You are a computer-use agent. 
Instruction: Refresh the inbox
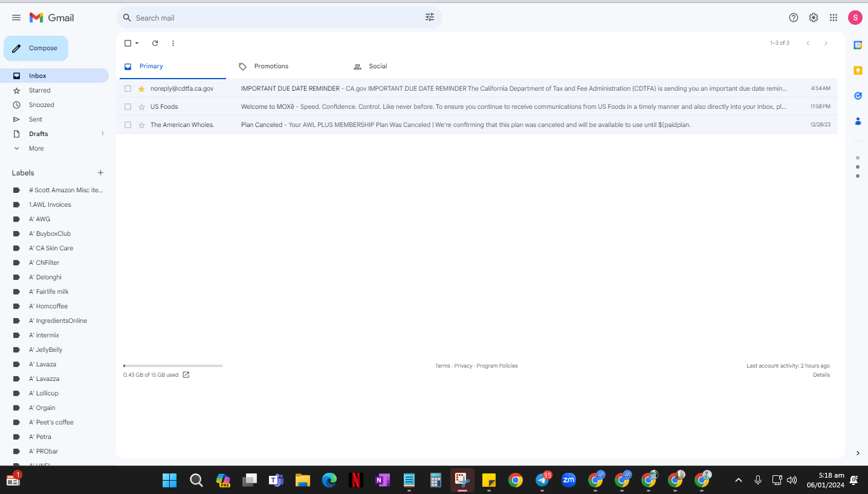(x=155, y=43)
